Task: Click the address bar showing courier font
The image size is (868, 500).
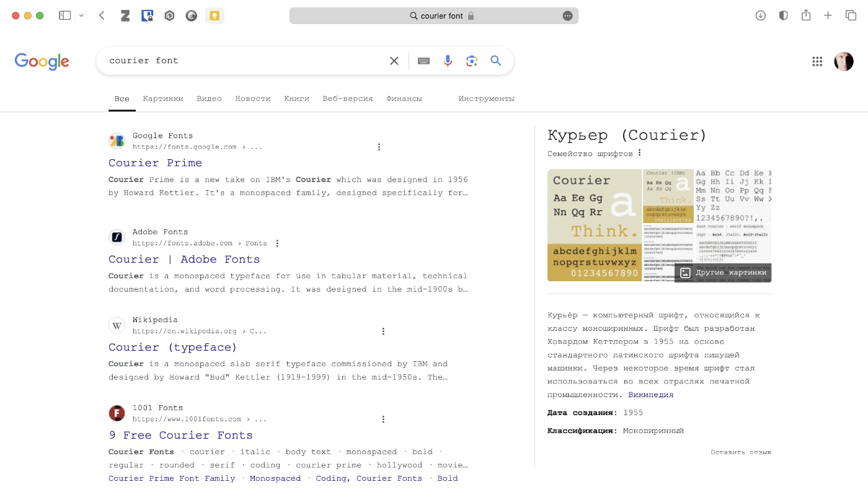Action: (x=434, y=16)
